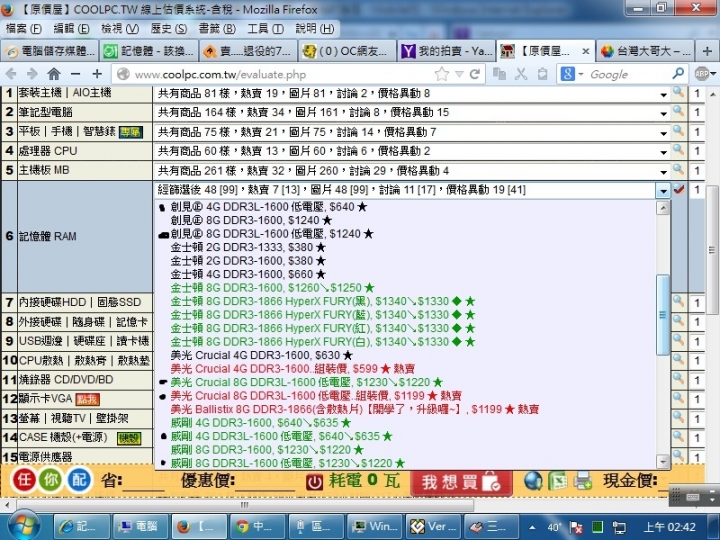
Task: Open 檢視 menu
Action: coord(119,28)
